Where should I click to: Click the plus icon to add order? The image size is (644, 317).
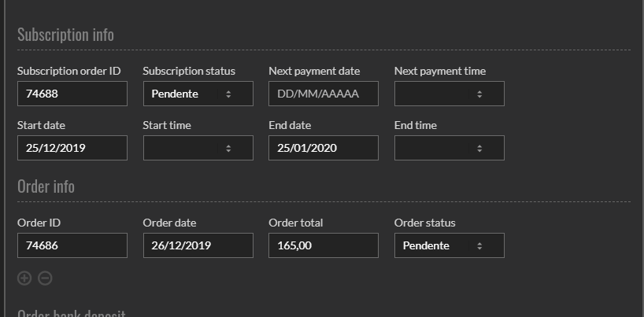pos(24,278)
